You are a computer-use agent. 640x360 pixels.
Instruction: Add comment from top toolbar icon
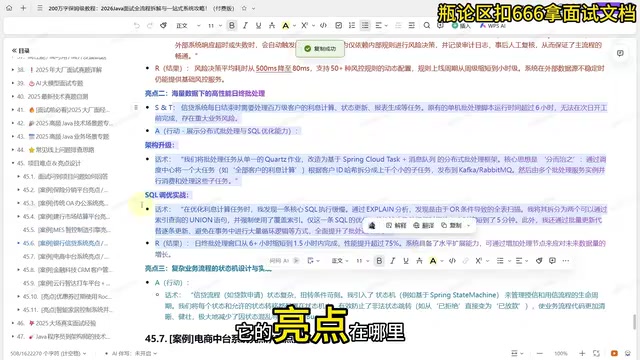(440, 25)
